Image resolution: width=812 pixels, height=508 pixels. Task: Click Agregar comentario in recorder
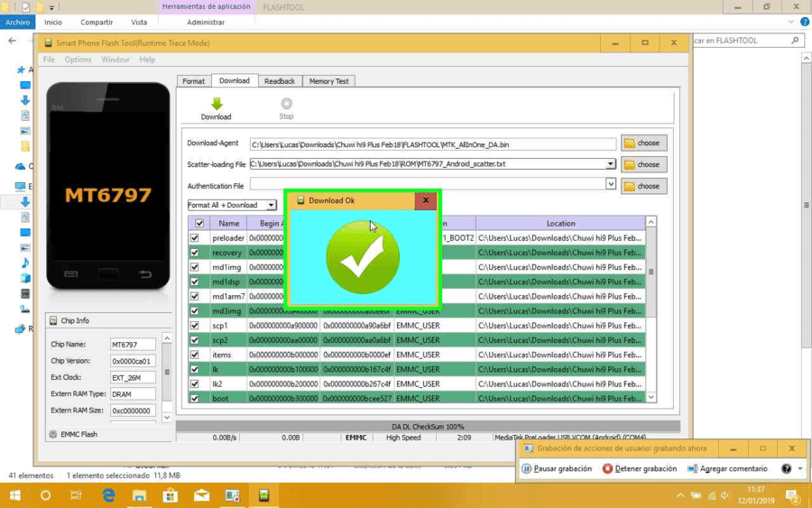(727, 468)
